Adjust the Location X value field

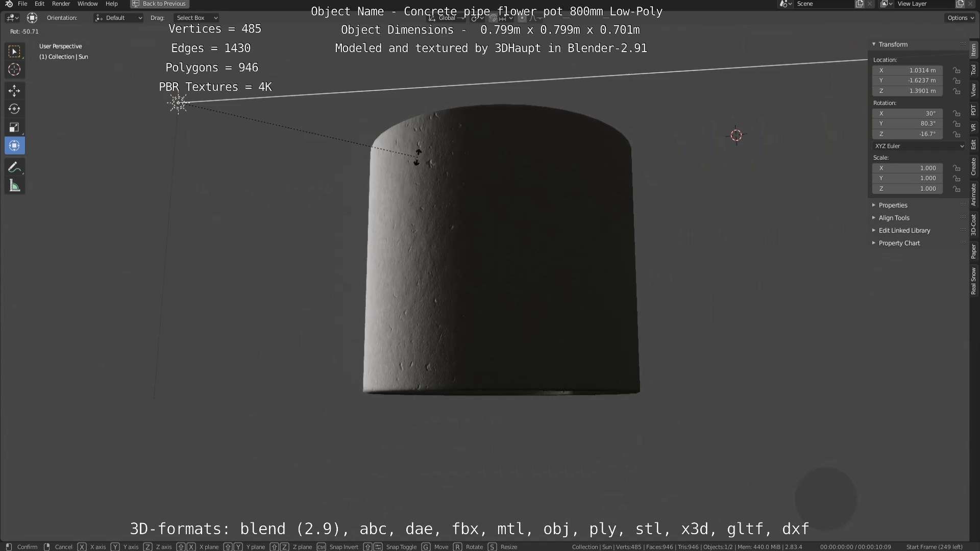(907, 70)
